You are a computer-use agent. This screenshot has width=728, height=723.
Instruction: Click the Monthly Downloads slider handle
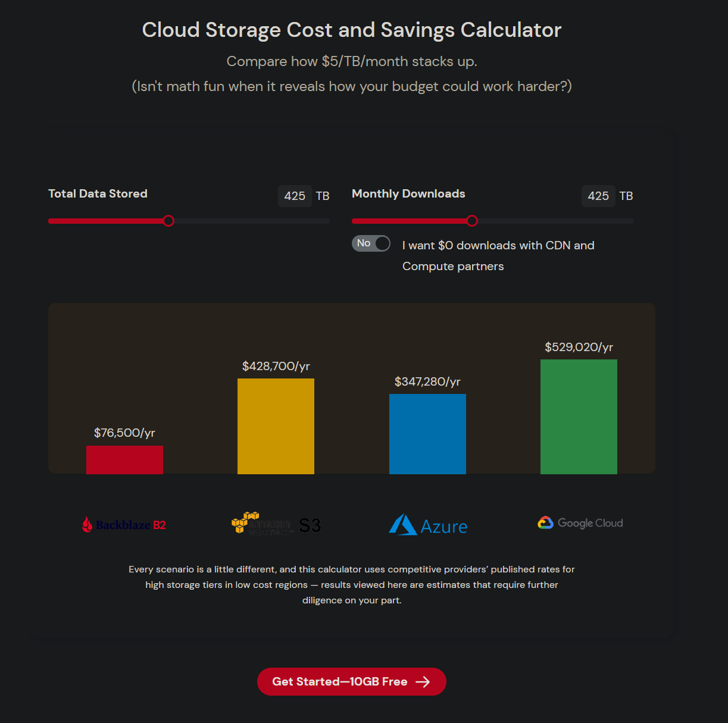pos(472,221)
